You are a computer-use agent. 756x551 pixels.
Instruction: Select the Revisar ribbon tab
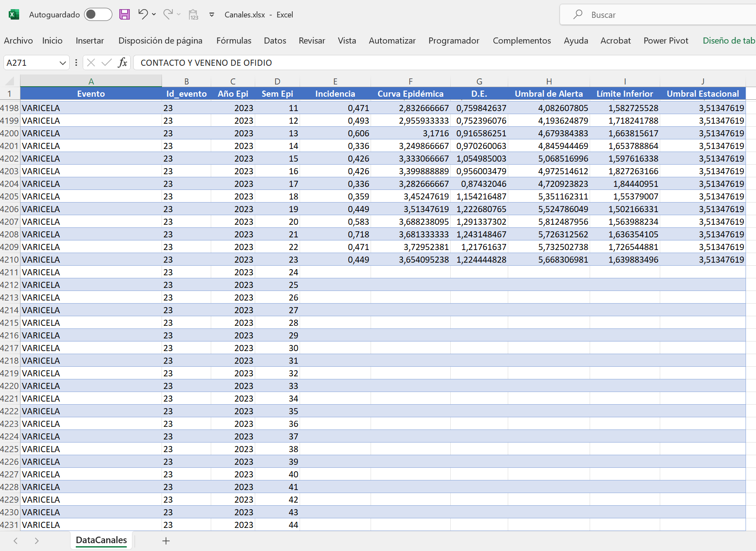pyautogui.click(x=312, y=41)
